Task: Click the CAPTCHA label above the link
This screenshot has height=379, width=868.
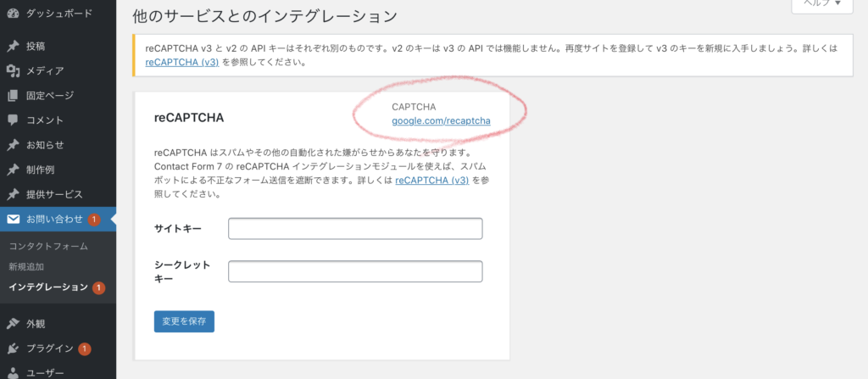Action: (x=414, y=106)
